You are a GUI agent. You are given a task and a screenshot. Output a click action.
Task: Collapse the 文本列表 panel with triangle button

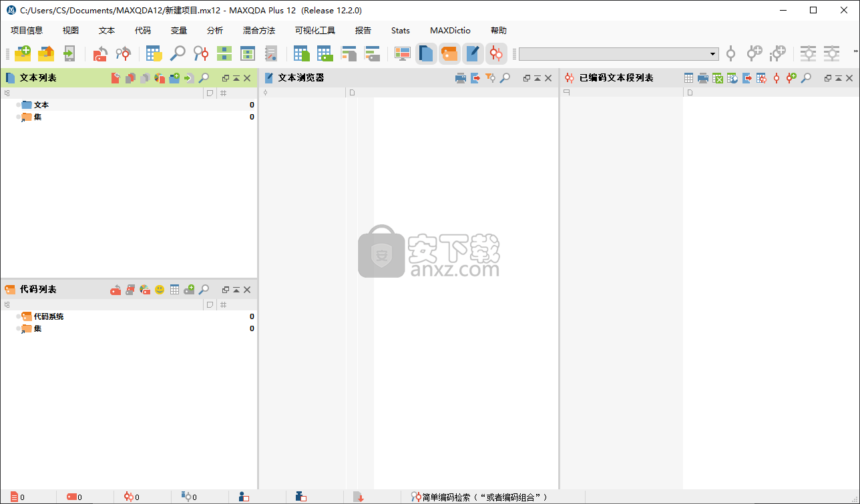tap(236, 78)
